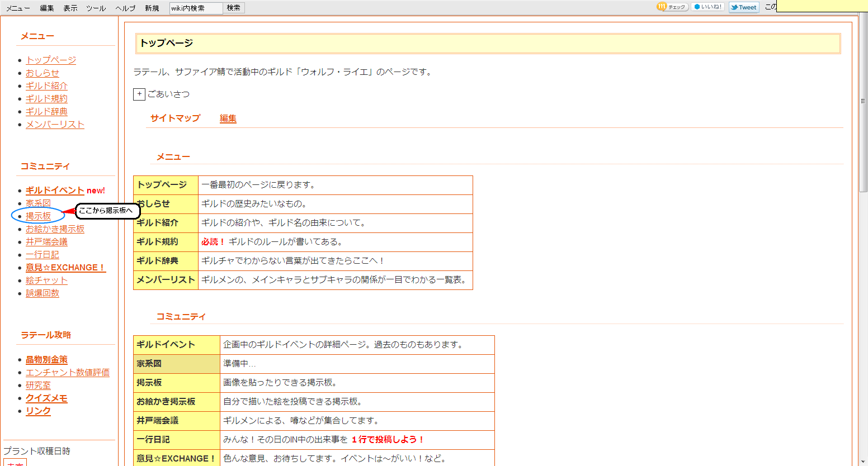Open the クイズメモ sidebar link

[46, 398]
